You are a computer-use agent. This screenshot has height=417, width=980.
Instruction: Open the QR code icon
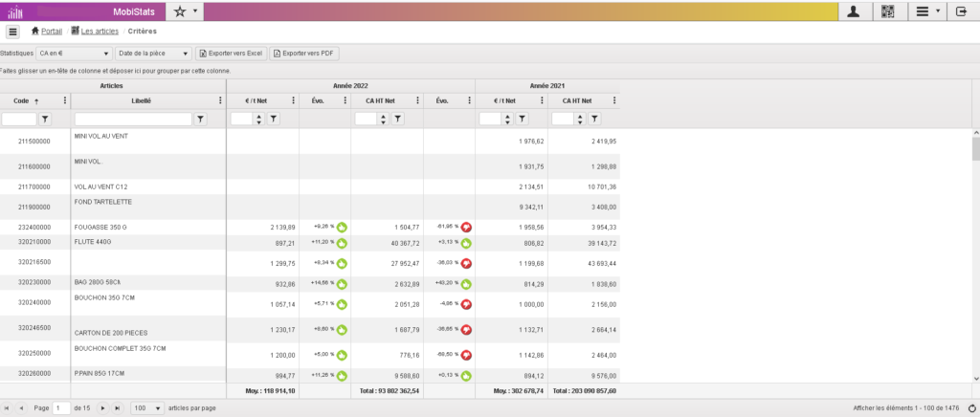(888, 11)
